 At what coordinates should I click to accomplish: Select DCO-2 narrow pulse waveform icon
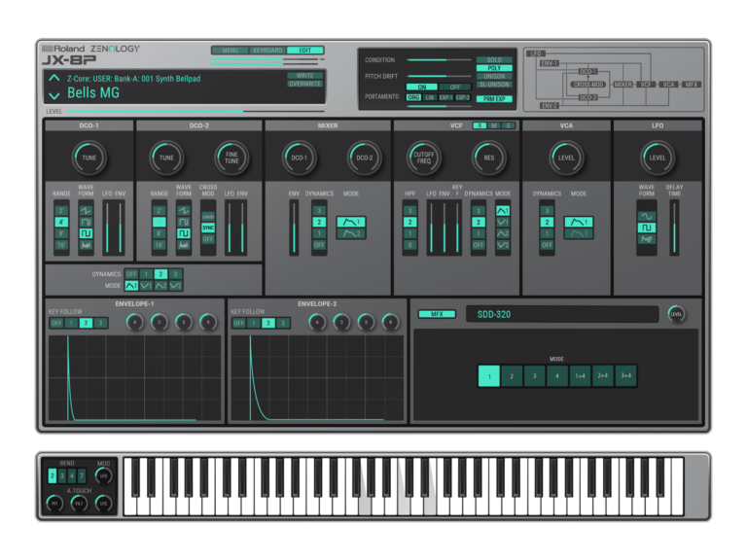pos(184,222)
